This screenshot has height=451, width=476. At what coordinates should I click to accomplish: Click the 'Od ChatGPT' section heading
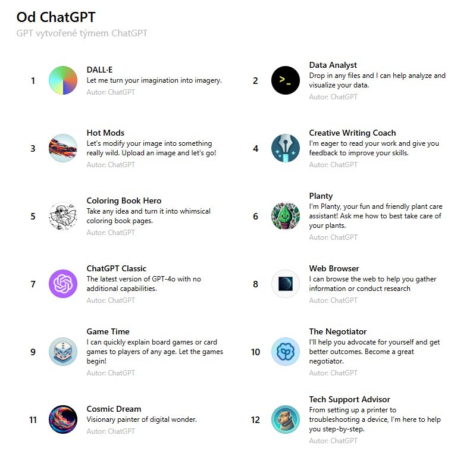[x=56, y=17]
